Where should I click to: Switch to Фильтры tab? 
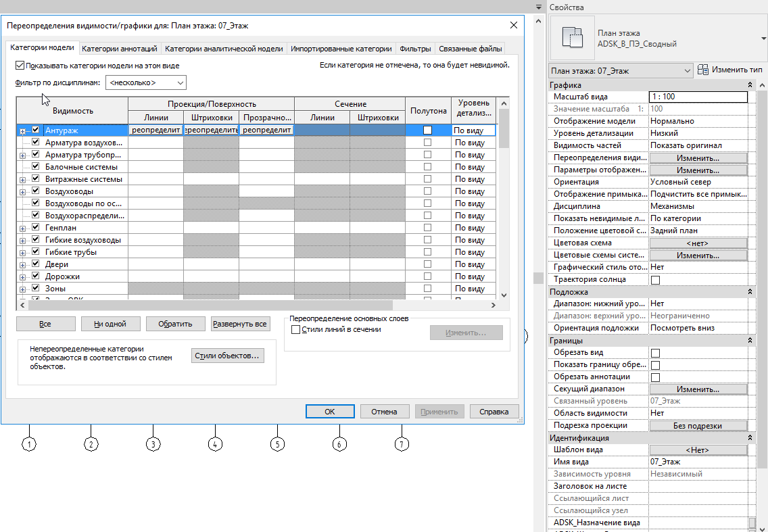point(415,49)
